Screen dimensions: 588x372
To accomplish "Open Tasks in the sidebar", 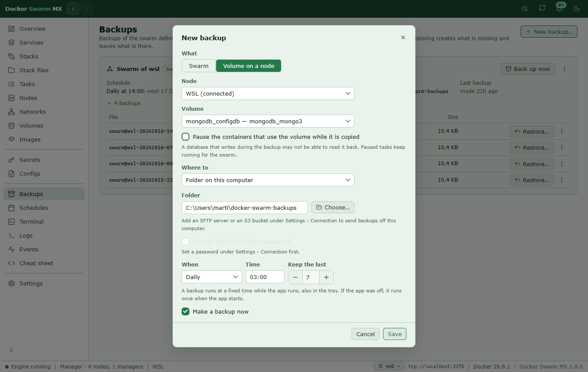I will pyautogui.click(x=44, y=84).
